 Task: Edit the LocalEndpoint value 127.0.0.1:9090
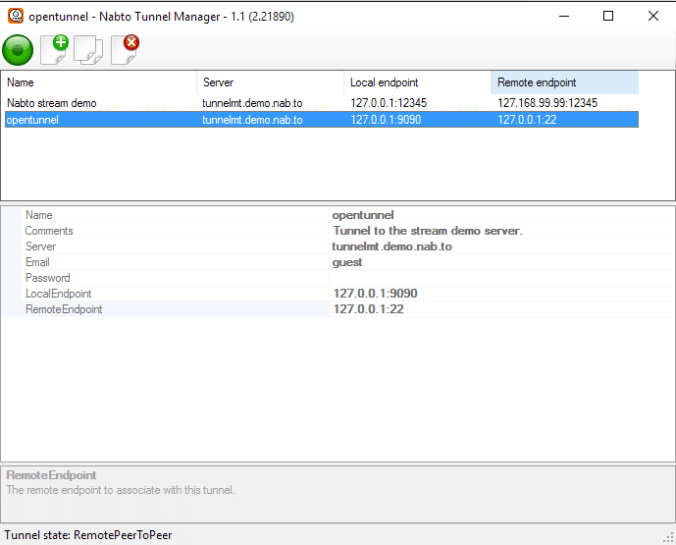[502, 293]
